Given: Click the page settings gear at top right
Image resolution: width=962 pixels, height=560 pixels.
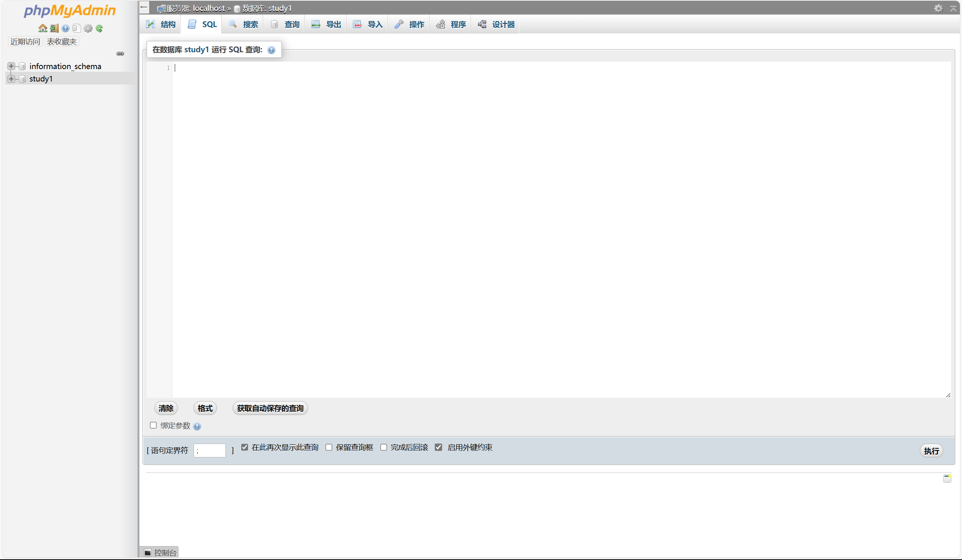Looking at the screenshot, I should [938, 8].
